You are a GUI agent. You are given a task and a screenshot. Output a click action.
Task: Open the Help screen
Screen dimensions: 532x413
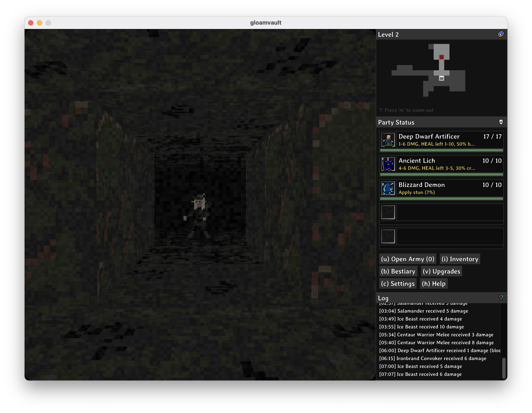tap(434, 284)
